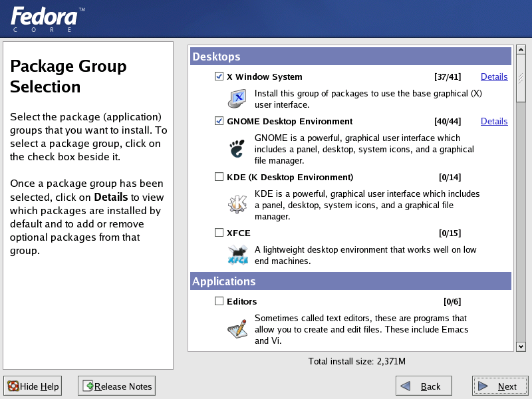Click the Editors notepad and pencil icon
The width and height of the screenshot is (532, 399).
click(237, 329)
